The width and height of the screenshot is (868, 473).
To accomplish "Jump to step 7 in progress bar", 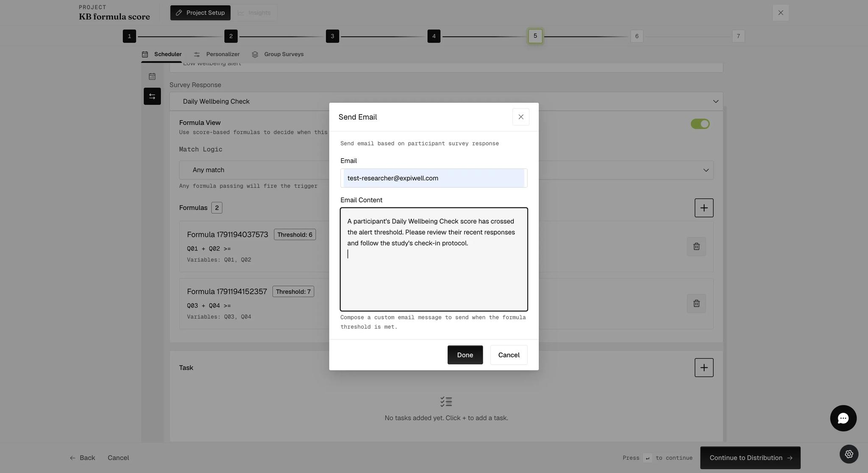I will click(738, 36).
